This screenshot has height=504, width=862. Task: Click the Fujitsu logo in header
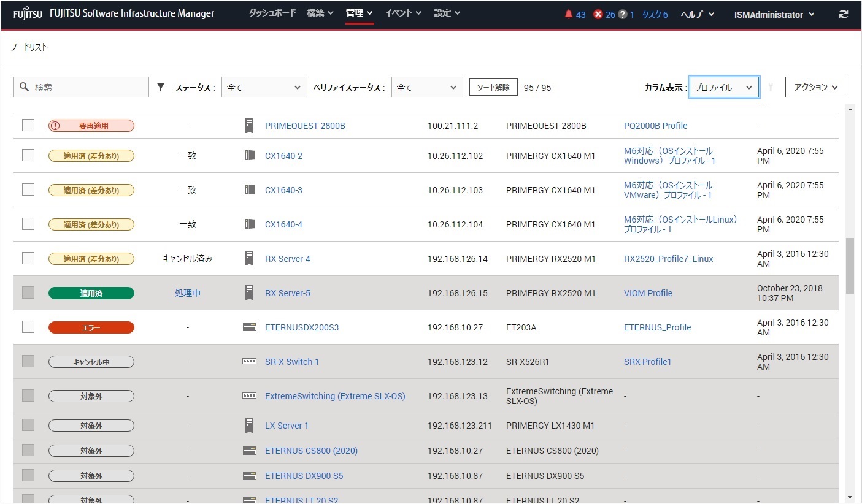(x=28, y=13)
